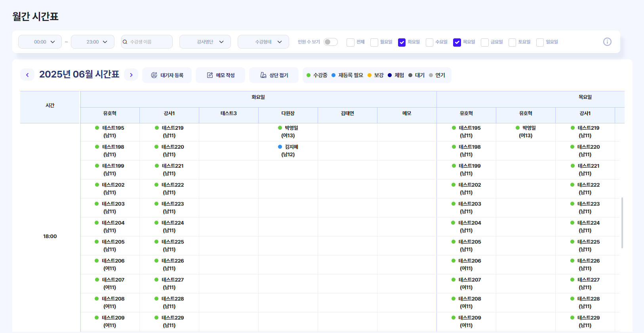Click the 연기 gray legend dot
This screenshot has width=644, height=333.
[x=431, y=75]
